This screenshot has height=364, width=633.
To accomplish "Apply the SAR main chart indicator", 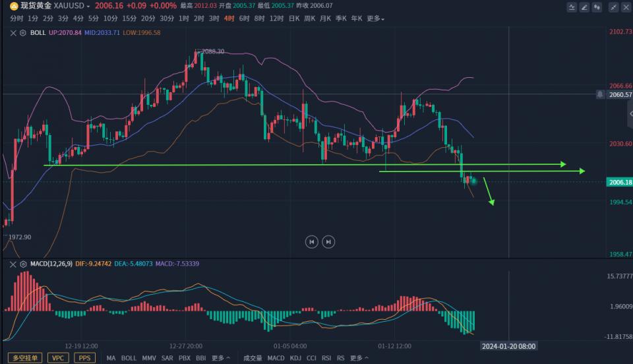I will (167, 358).
